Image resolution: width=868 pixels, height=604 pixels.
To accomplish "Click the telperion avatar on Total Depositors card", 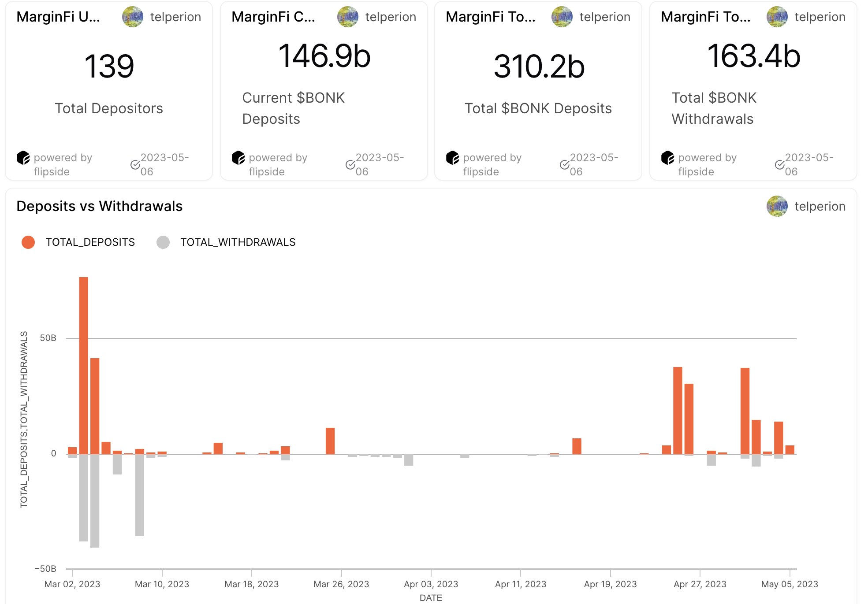I will click(133, 17).
